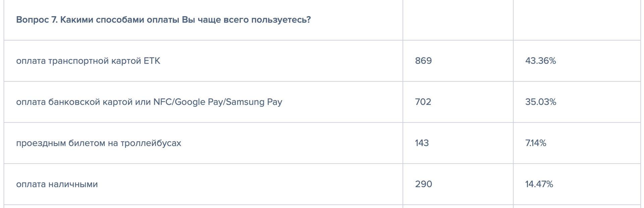This screenshot has width=644, height=208.
Task: Select the "оплата транспортной картой ЕТК" row label
Action: point(88,61)
